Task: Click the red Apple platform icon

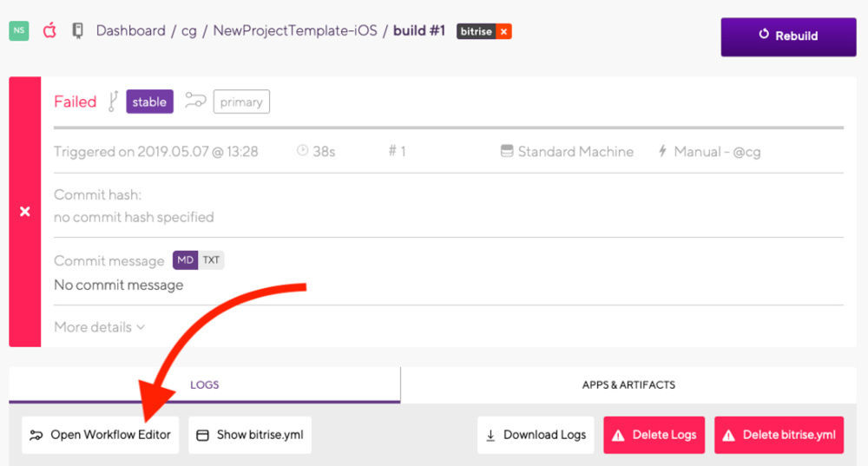Action: click(49, 30)
